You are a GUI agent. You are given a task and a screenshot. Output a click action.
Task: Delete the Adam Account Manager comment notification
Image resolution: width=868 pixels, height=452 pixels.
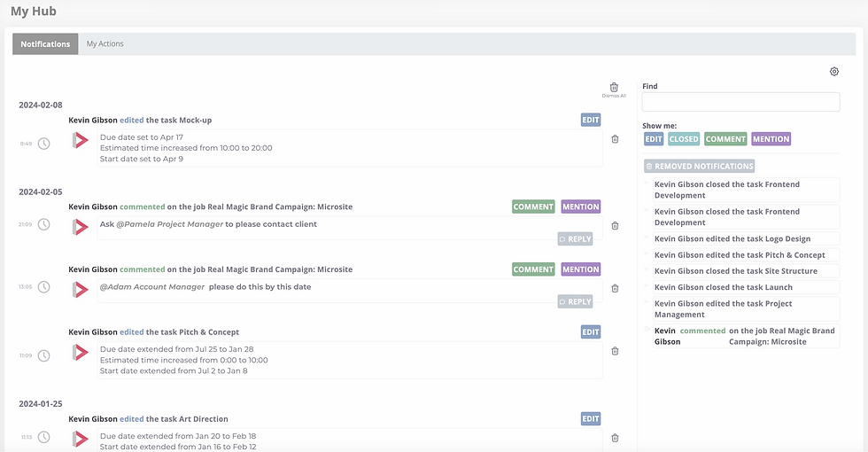(615, 288)
